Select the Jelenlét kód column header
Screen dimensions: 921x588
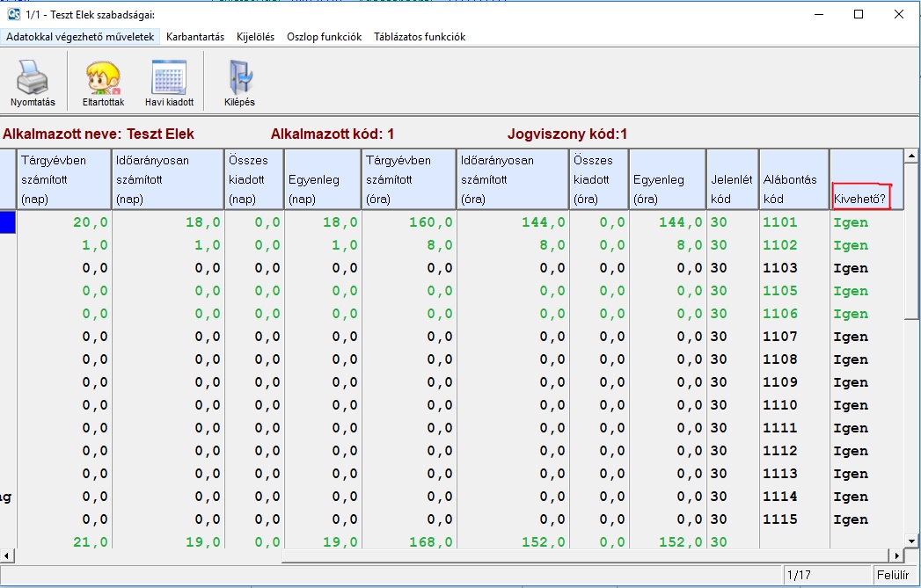coord(732,179)
